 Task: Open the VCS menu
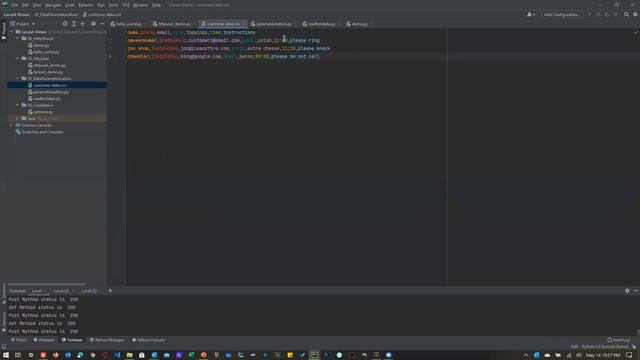click(126, 5)
